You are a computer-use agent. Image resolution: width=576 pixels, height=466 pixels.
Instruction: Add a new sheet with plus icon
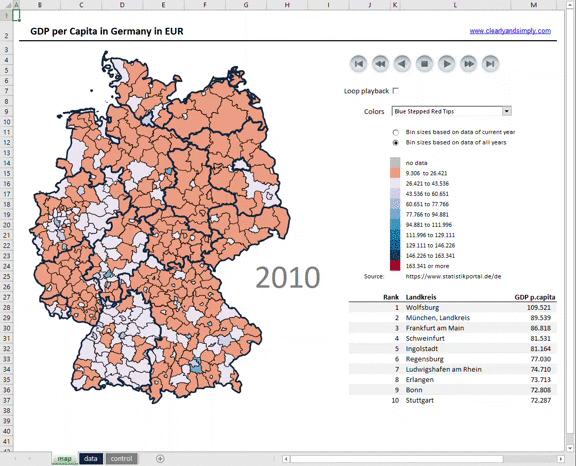[x=160, y=458]
